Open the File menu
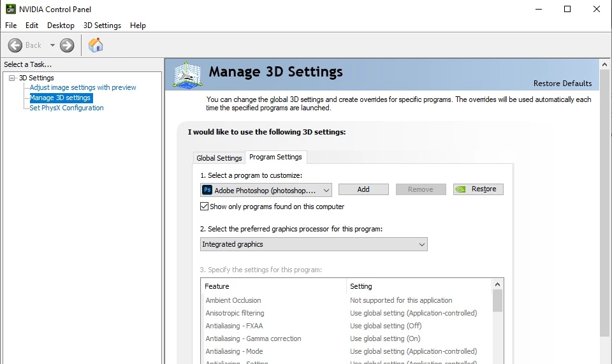612x364 pixels. coord(11,25)
